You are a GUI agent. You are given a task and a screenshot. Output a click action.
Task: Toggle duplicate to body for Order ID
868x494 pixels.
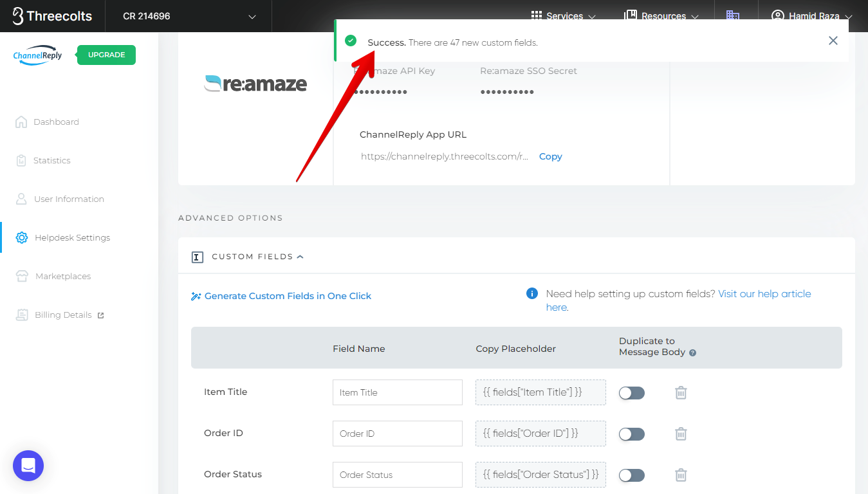[632, 434]
